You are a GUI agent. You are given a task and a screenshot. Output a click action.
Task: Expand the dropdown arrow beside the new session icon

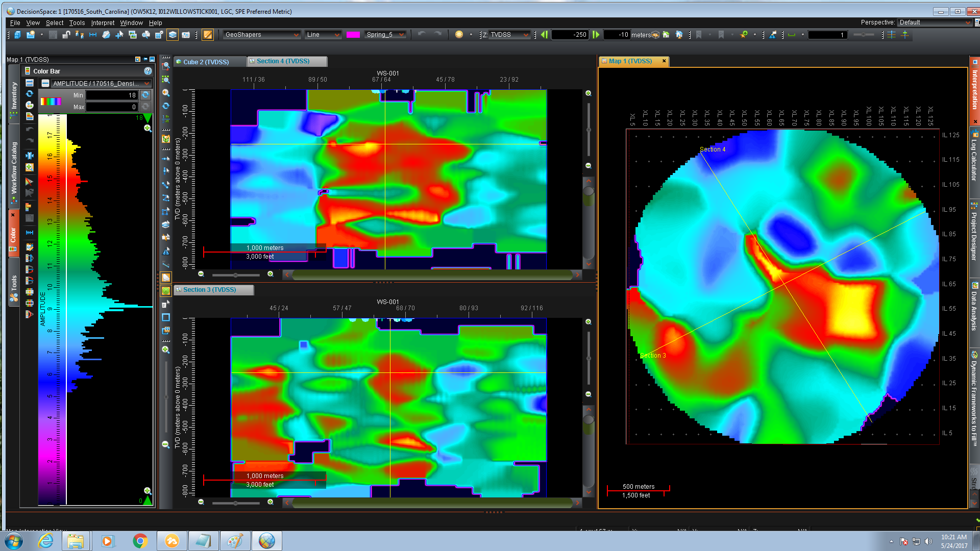tap(41, 35)
